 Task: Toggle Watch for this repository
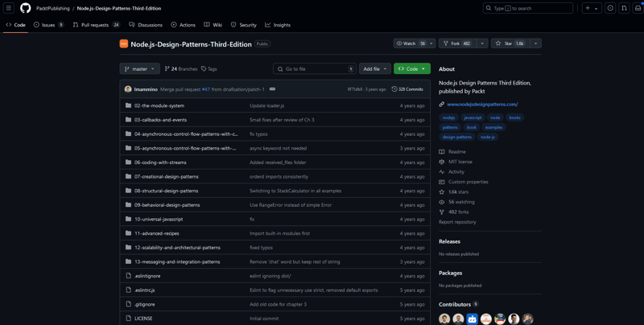(410, 43)
